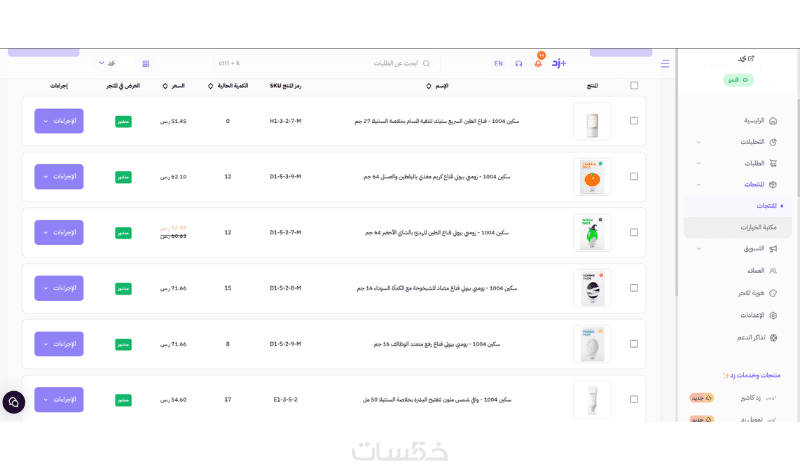This screenshot has height=470, width=800.
Task: Click the magnifier icon in search box
Action: pos(426,64)
